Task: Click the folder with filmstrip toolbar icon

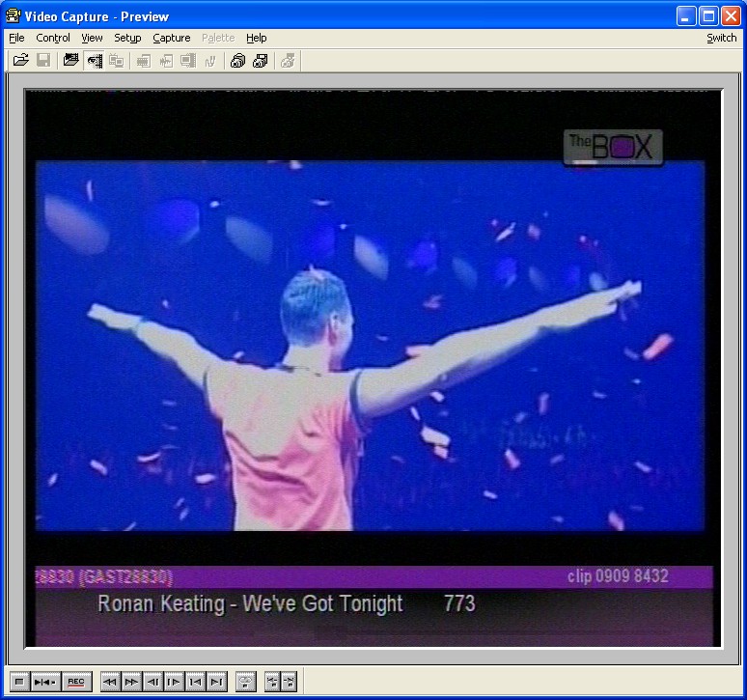Action: pos(71,61)
